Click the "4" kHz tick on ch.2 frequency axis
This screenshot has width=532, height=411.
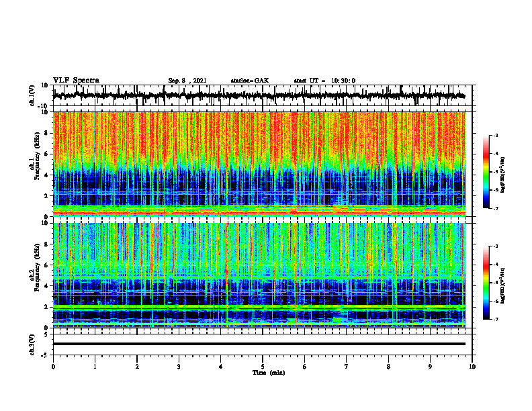[x=46, y=286]
